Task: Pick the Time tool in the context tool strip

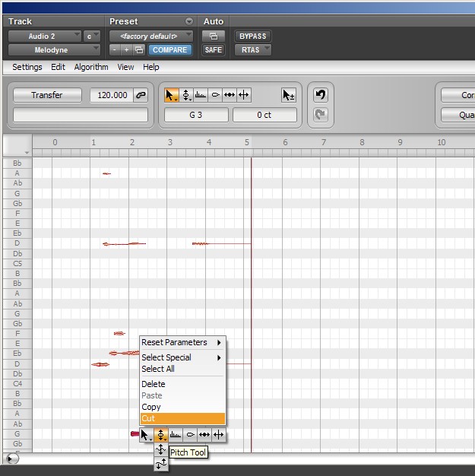Action: point(204,435)
